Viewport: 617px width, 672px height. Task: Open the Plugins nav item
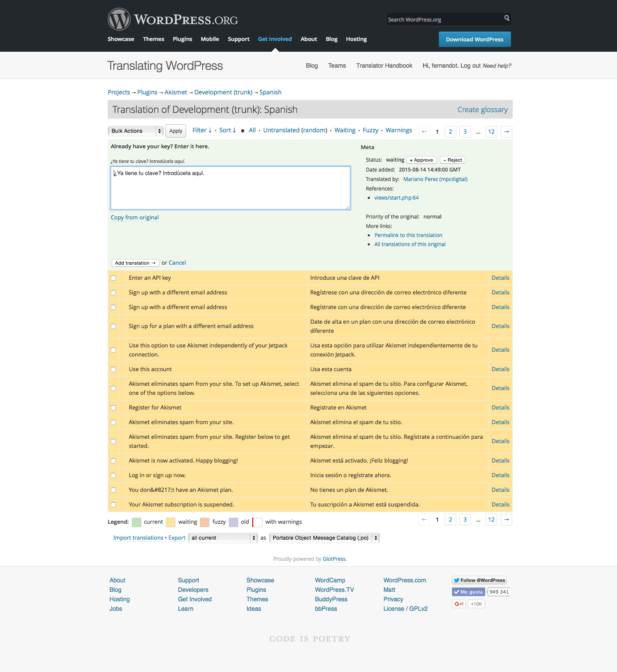[182, 39]
